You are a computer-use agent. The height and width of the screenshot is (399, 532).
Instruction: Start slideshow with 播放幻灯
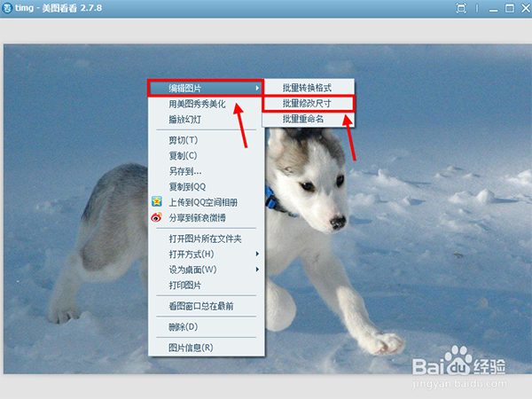(184, 119)
